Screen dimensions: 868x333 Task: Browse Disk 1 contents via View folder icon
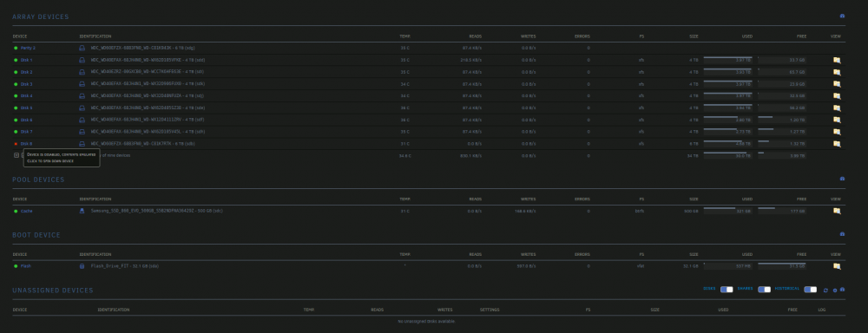(x=837, y=61)
